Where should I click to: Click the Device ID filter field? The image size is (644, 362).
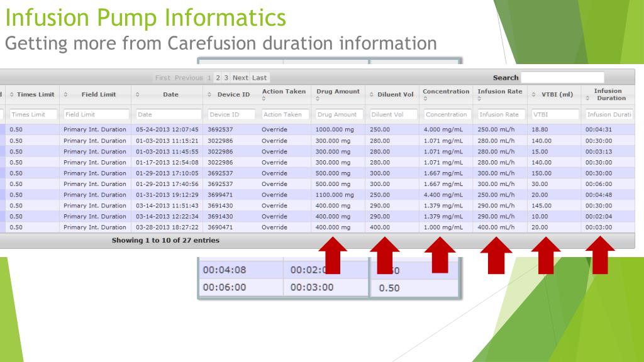click(x=231, y=114)
